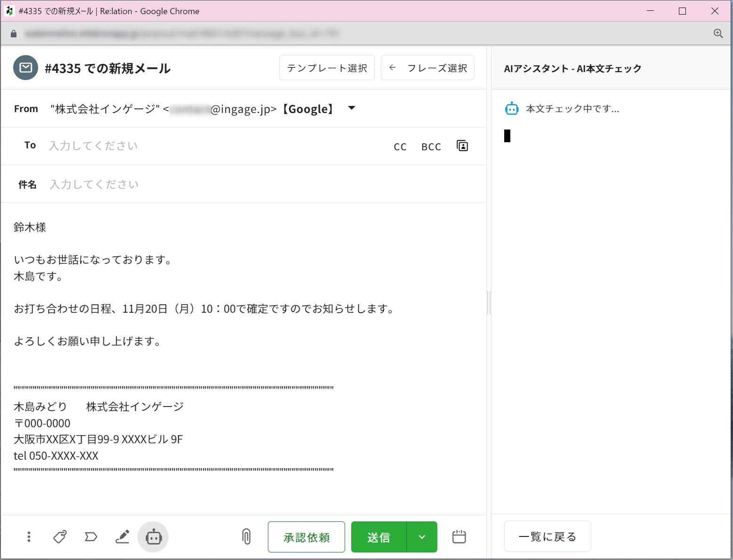
Task: Add BCC recipients
Action: (x=431, y=147)
